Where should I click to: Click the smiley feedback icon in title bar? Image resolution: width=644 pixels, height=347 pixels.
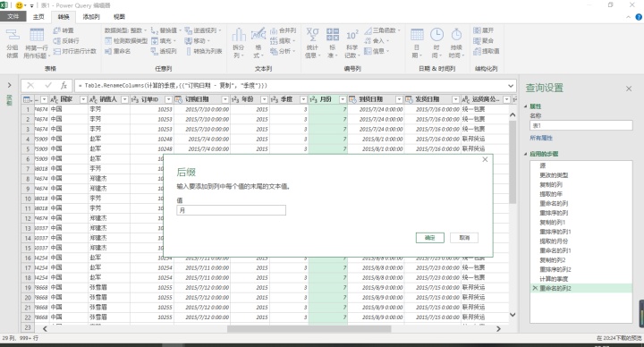(x=19, y=5)
